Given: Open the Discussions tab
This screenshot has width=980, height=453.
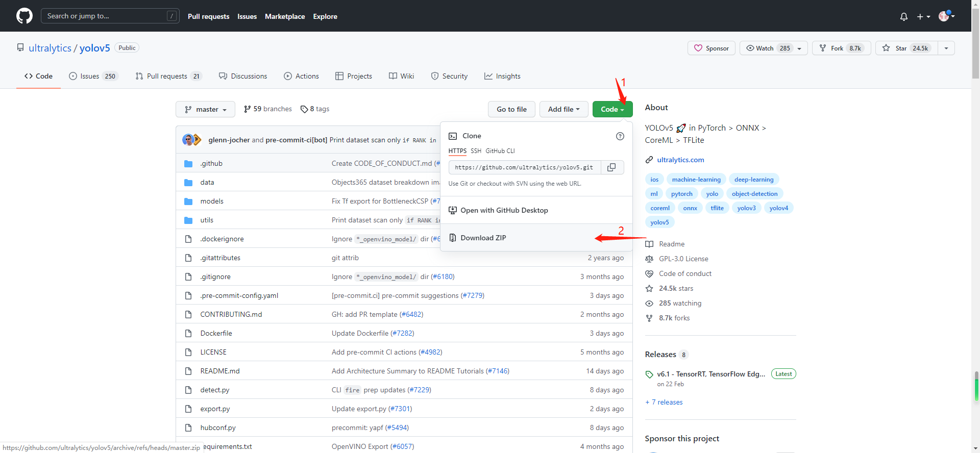Looking at the screenshot, I should (x=243, y=76).
